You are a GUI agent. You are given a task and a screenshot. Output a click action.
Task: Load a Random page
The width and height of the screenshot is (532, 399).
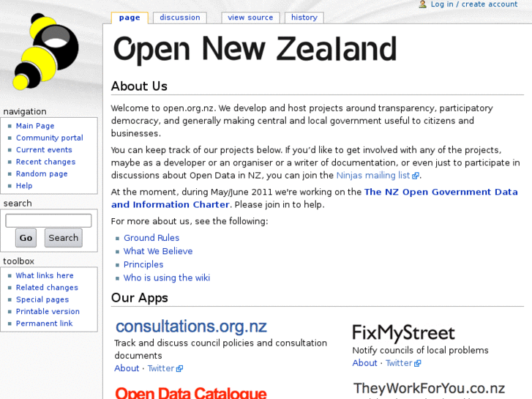point(42,174)
